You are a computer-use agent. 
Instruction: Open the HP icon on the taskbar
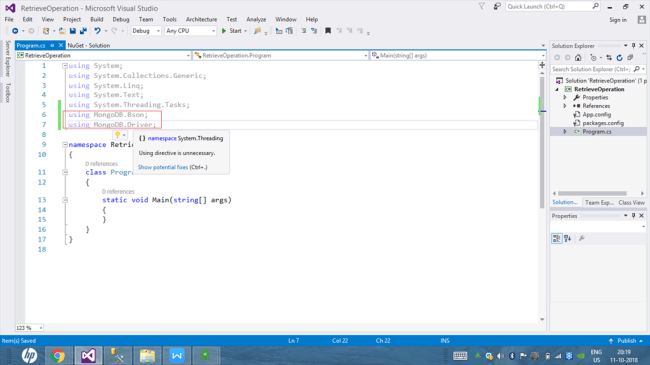tap(29, 356)
